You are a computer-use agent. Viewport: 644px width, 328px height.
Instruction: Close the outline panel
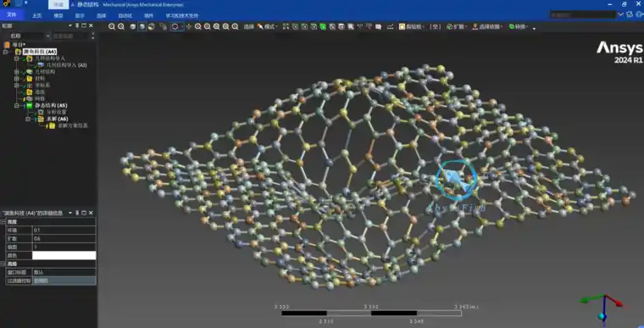(91, 25)
